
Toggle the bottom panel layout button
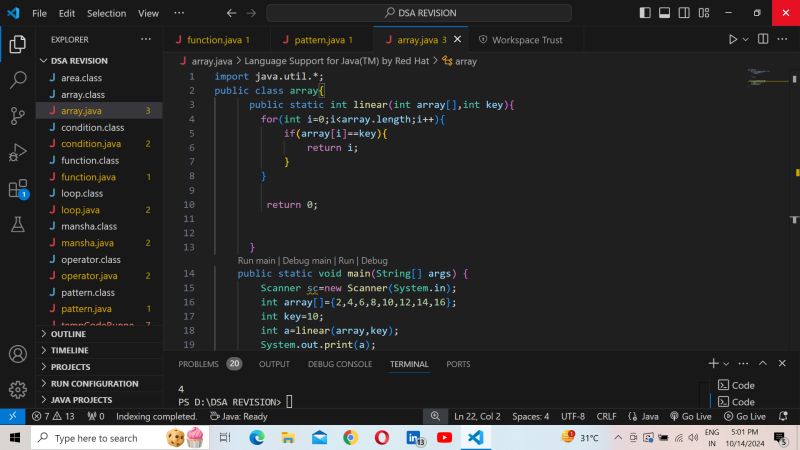click(x=664, y=13)
